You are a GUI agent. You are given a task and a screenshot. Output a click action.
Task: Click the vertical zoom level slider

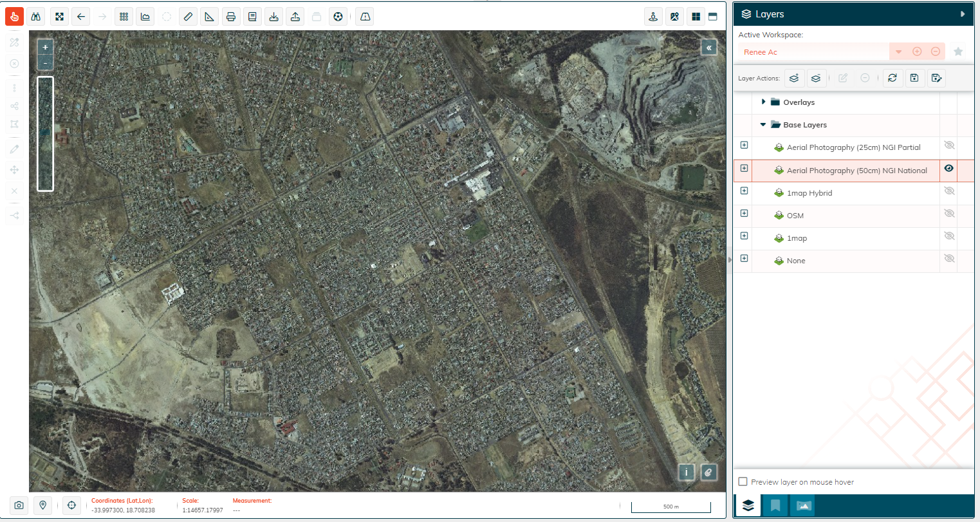point(45,133)
